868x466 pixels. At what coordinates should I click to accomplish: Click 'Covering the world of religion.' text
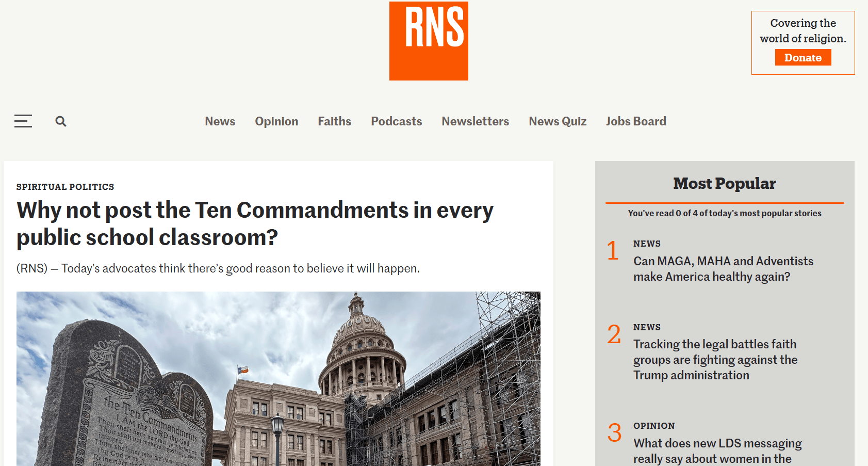click(x=803, y=31)
